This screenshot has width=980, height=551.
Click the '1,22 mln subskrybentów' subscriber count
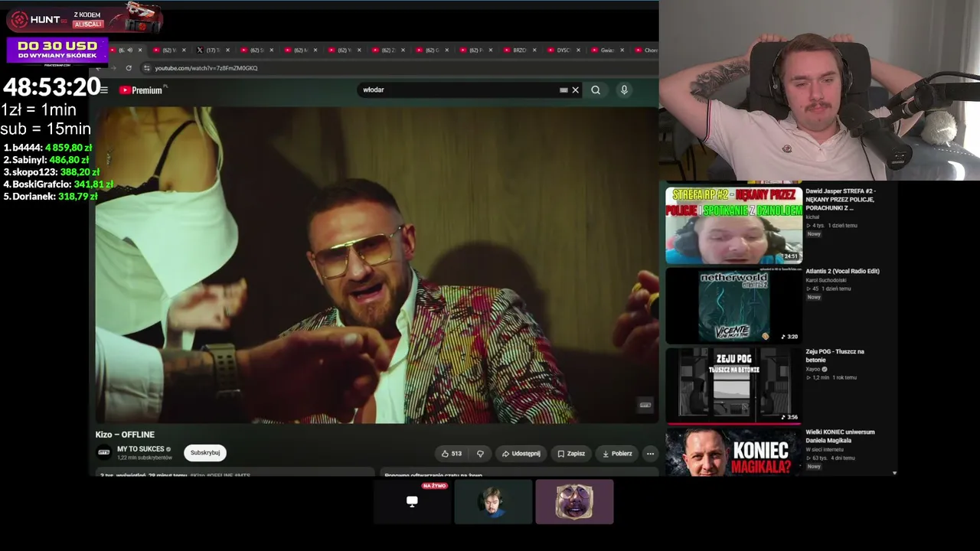click(x=145, y=458)
